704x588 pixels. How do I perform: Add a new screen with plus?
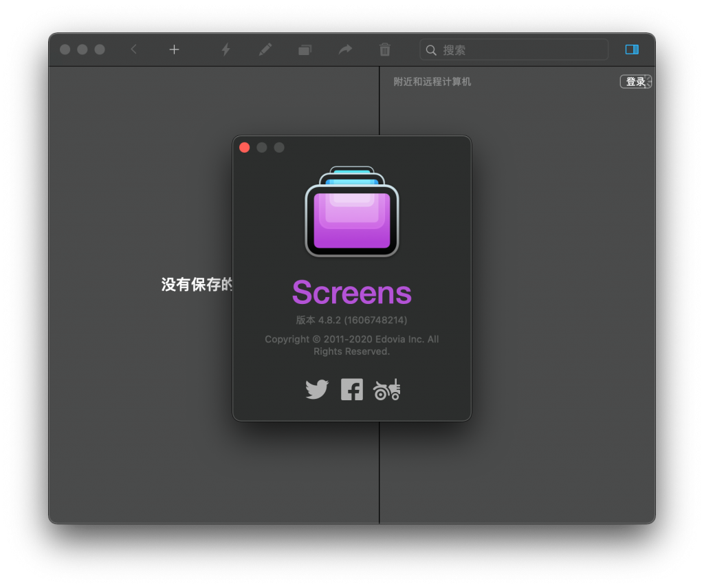(174, 50)
